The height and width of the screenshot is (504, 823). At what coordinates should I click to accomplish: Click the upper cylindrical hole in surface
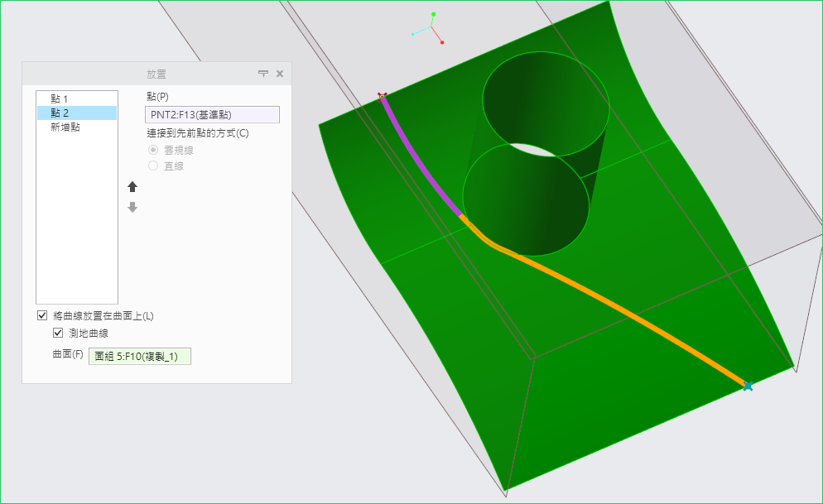click(546, 99)
